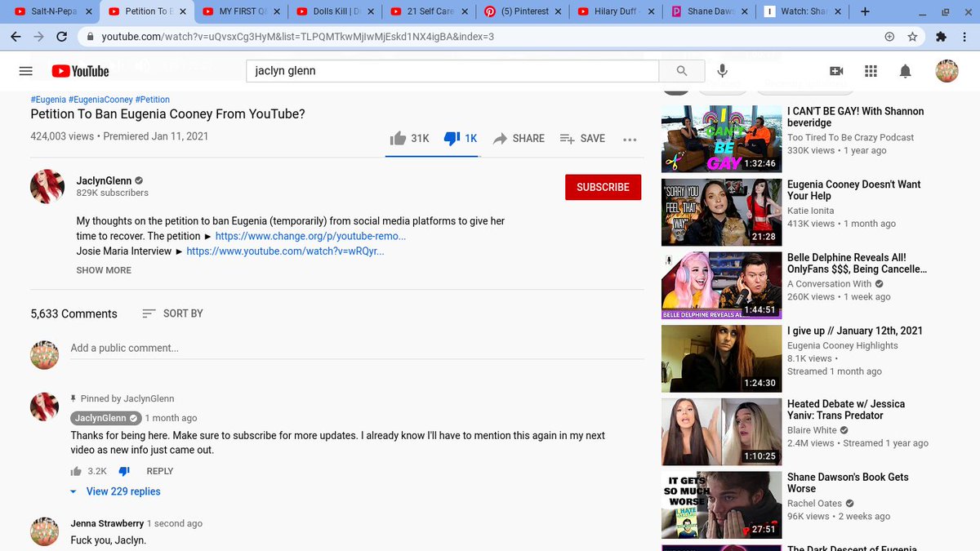Open Chrome three-dot menu

tap(964, 37)
